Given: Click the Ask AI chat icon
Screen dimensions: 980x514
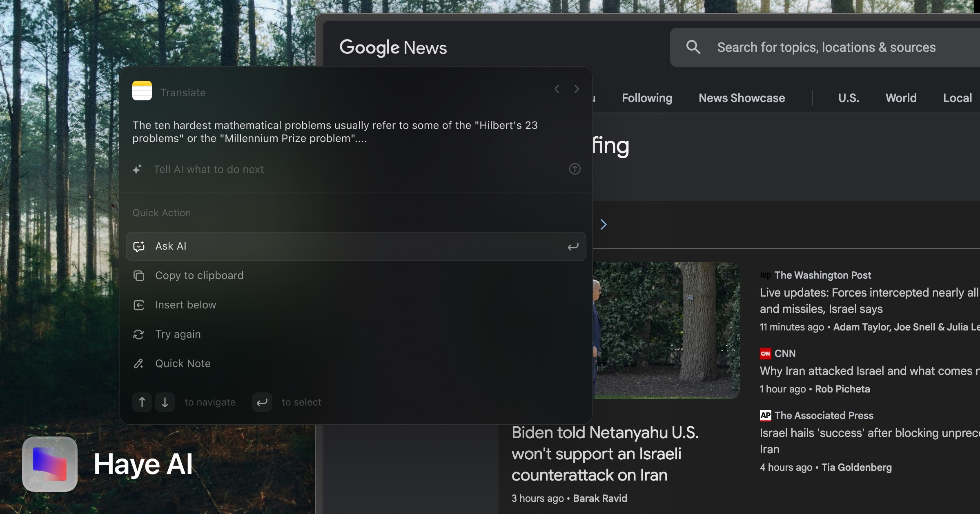Looking at the screenshot, I should [x=139, y=246].
